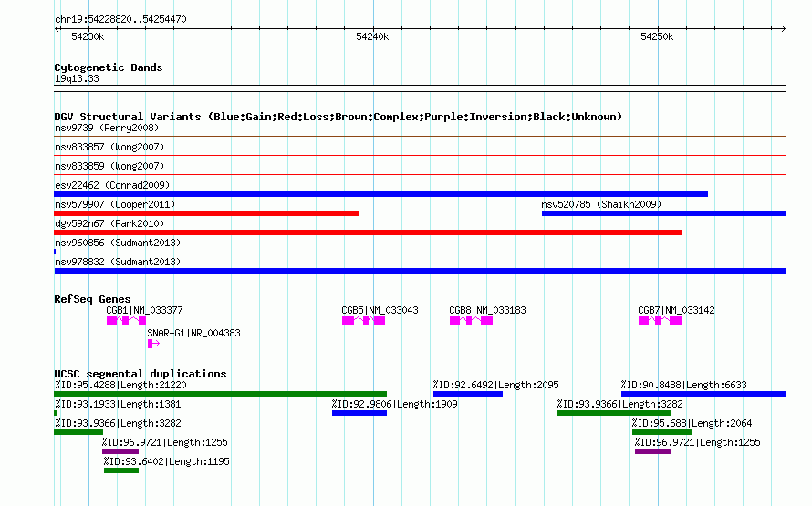Click the nsv579907 (Cooper2011) variant label
812x506 pixels.
115,204
